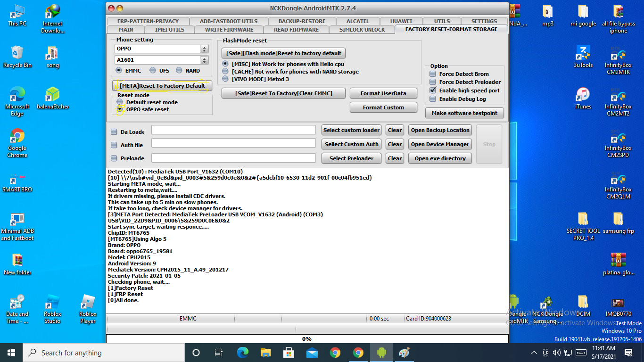Open Minimal ADB and Fastboot icon
Screen dimensions: 644x362
pyautogui.click(x=17, y=226)
